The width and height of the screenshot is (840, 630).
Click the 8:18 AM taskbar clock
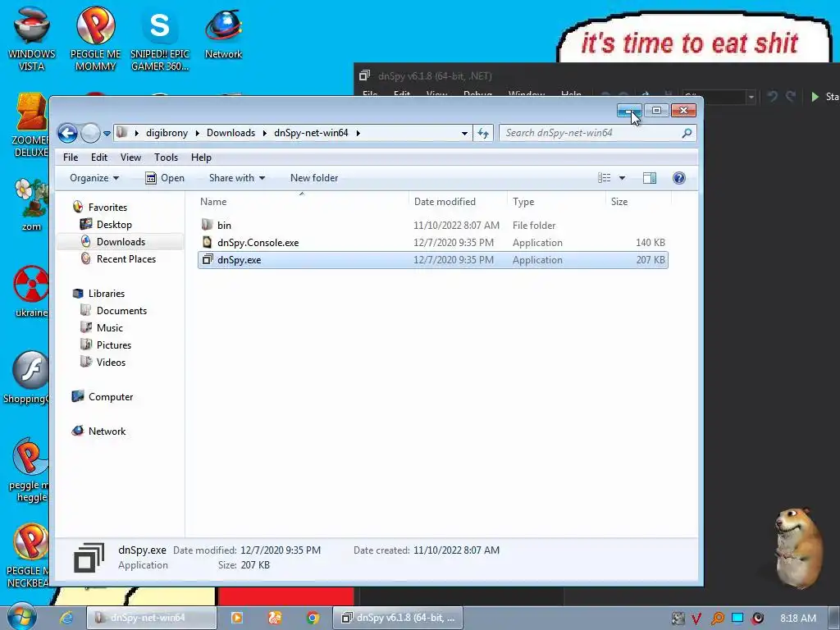pos(797,618)
